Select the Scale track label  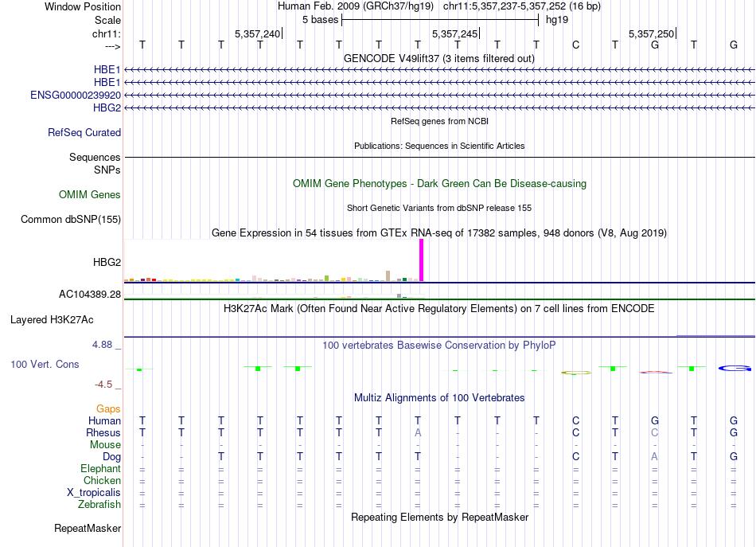pos(107,20)
